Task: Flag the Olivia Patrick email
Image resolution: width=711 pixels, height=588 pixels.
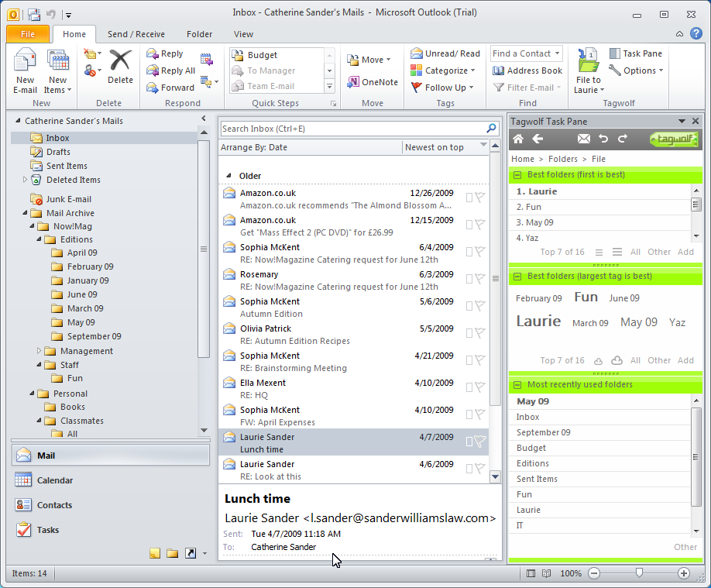Action: tap(480, 332)
